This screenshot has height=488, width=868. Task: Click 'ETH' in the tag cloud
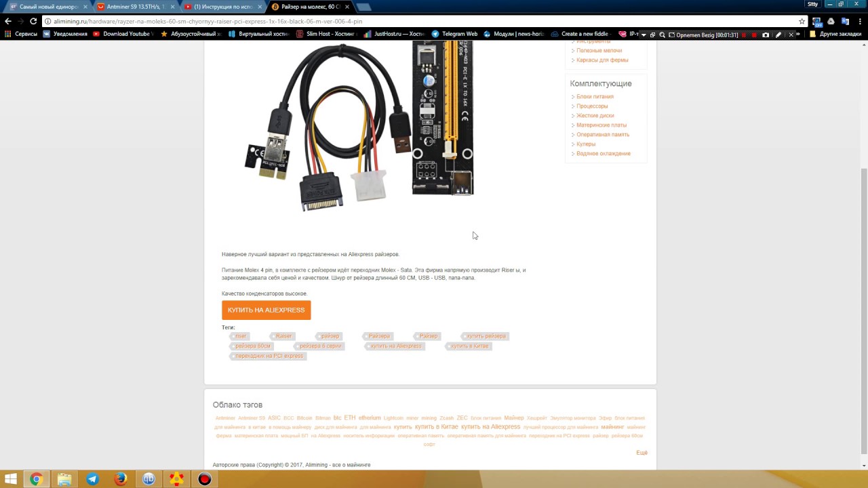tap(349, 418)
